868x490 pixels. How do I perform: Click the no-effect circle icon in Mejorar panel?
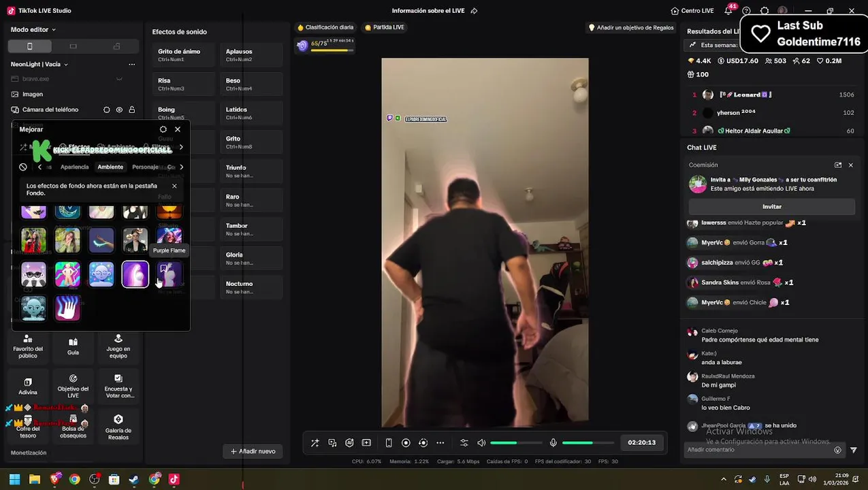click(23, 167)
